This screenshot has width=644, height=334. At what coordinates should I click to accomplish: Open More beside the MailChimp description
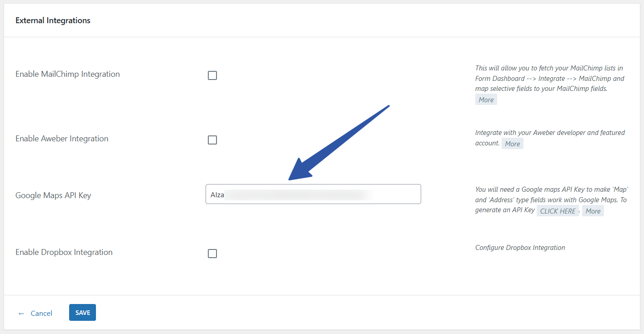tap(486, 100)
